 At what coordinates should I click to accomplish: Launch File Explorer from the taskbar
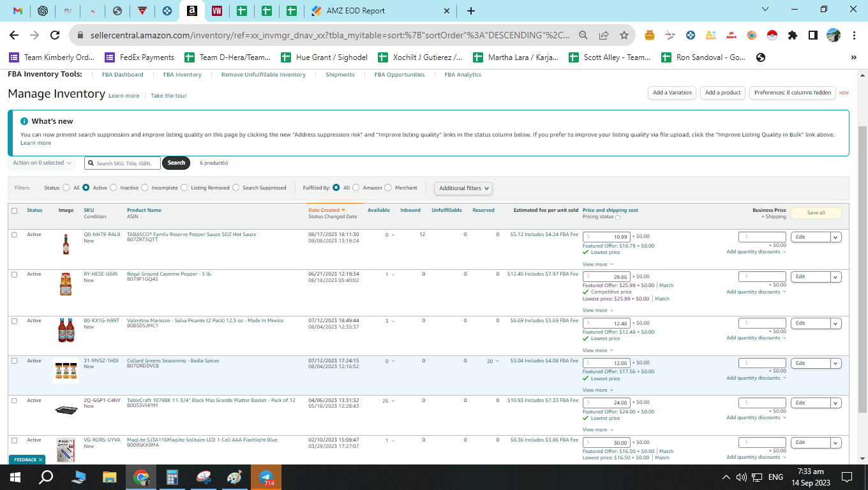(110, 477)
